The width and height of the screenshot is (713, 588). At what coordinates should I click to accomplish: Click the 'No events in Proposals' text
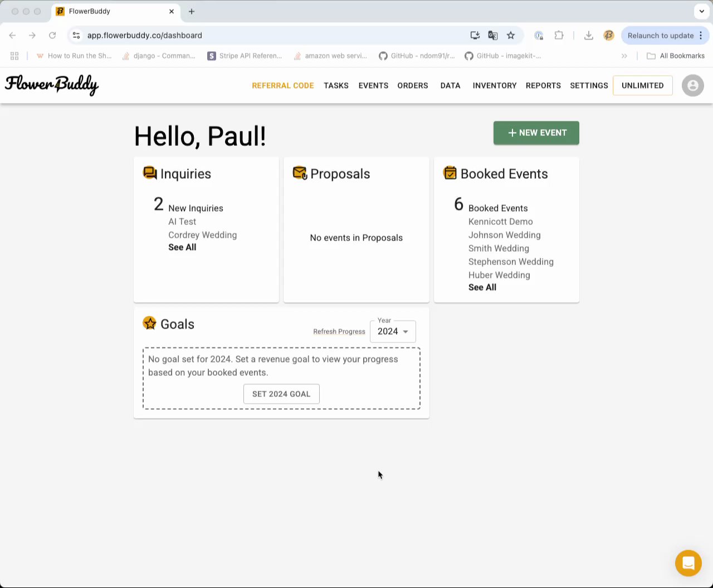[356, 238]
